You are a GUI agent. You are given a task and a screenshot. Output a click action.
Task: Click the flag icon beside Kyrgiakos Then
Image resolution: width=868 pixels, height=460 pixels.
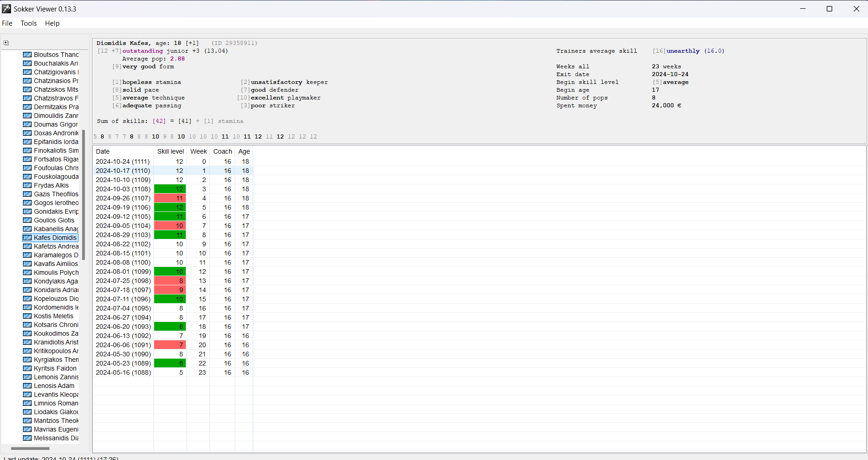click(x=28, y=360)
